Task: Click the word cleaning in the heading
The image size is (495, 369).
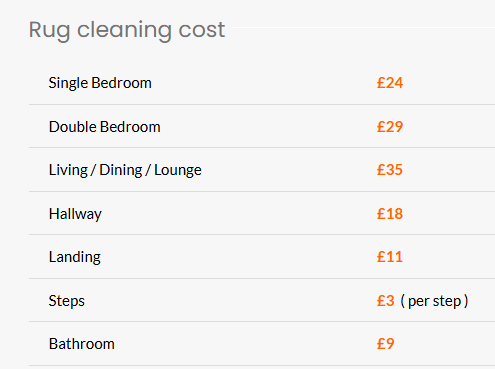Action: 125,31
